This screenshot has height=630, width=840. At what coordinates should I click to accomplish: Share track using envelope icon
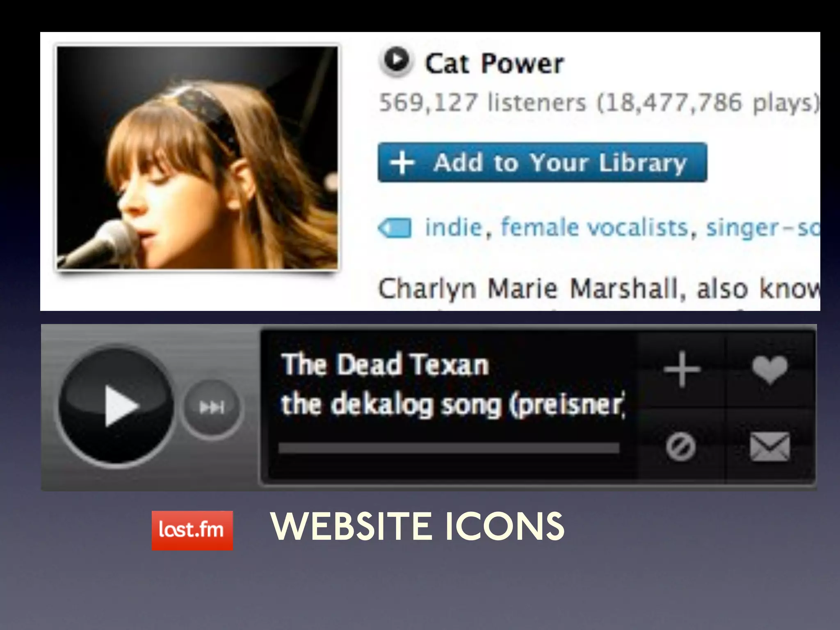tap(769, 447)
